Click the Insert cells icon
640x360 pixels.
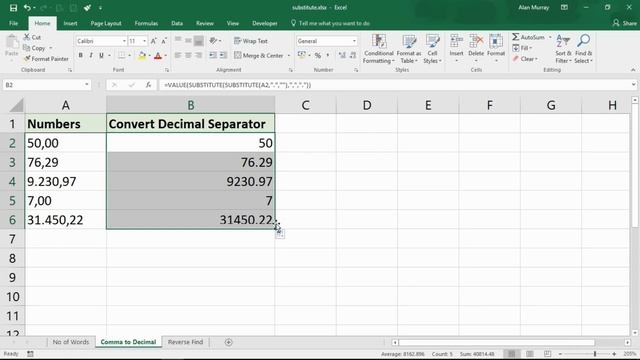point(456,42)
